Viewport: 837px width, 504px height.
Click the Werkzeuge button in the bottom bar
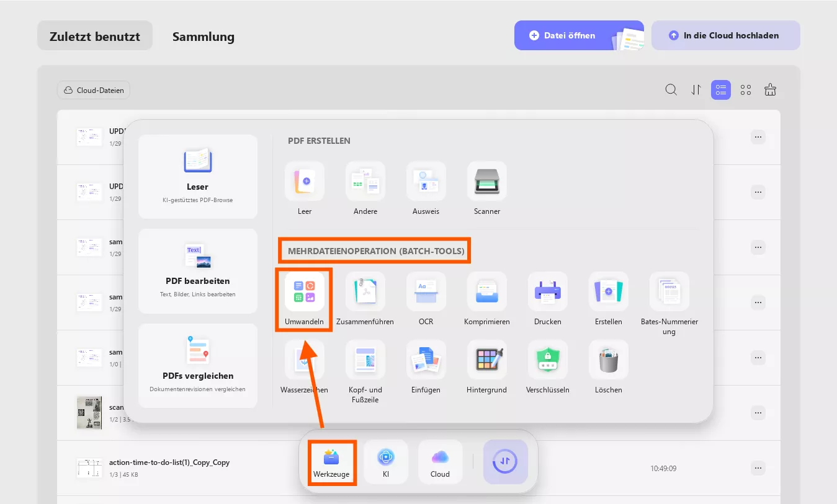[x=331, y=462]
